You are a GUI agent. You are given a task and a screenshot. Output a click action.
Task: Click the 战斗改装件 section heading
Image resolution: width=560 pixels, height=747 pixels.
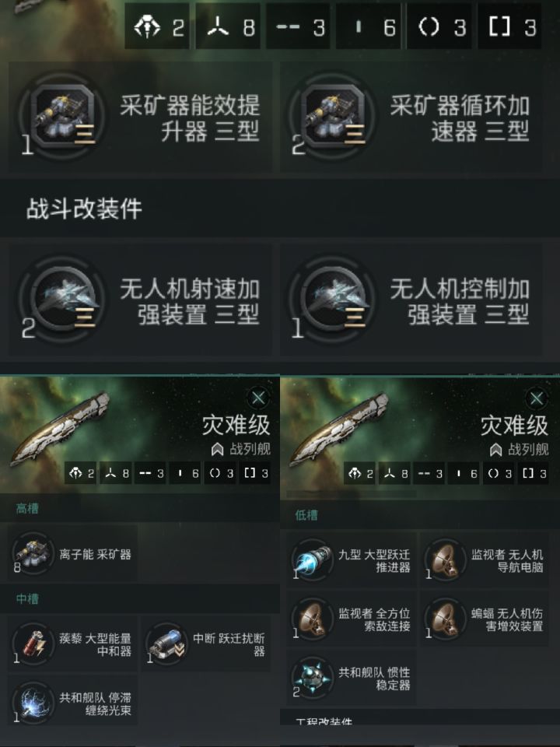pos(84,209)
